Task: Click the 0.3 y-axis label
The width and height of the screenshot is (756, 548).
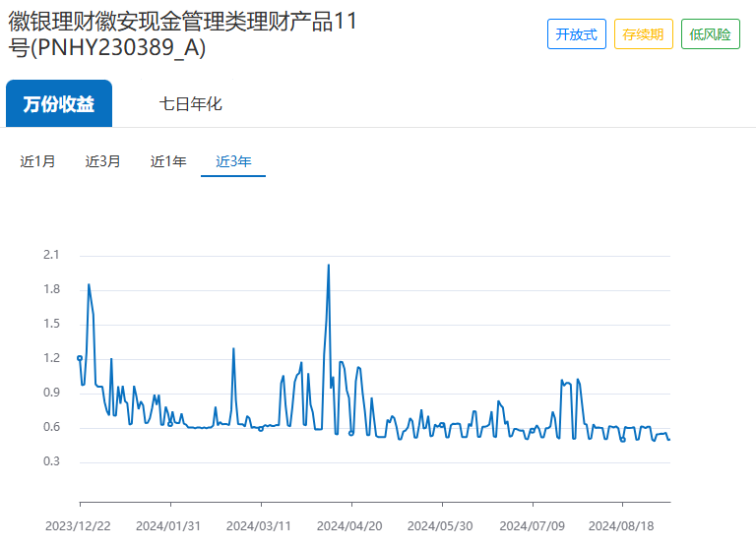Action: tap(51, 461)
